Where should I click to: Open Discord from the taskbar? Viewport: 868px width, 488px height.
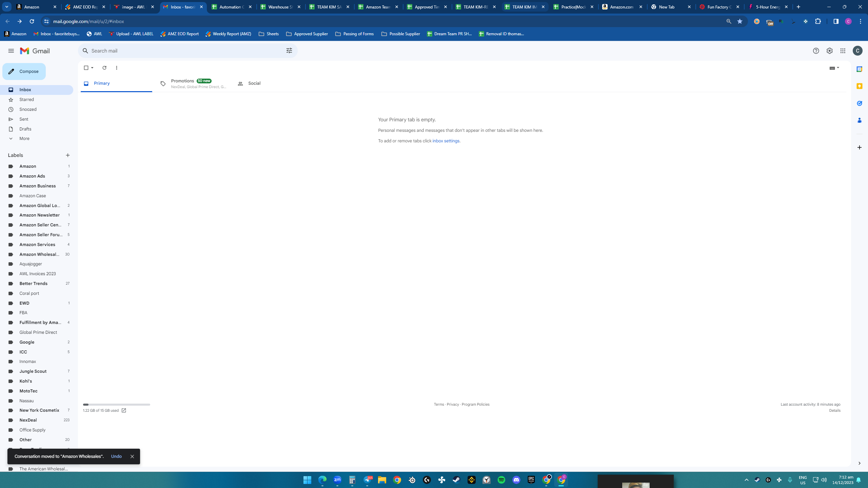point(516,480)
